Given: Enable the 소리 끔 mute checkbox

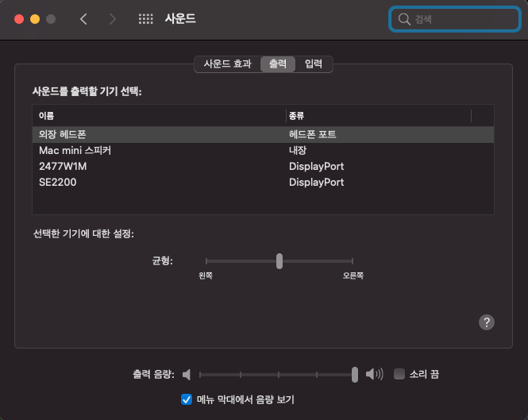Looking at the screenshot, I should 399,374.
